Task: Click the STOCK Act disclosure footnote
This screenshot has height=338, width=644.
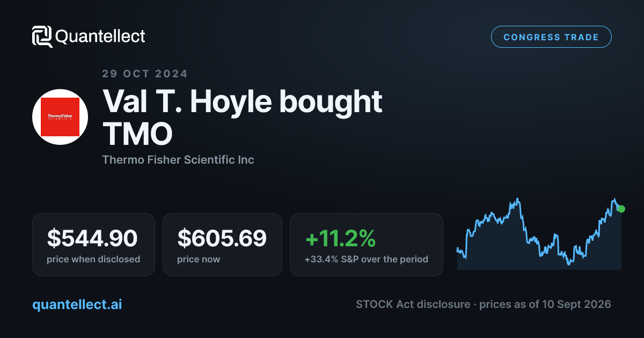Action: tap(413, 304)
